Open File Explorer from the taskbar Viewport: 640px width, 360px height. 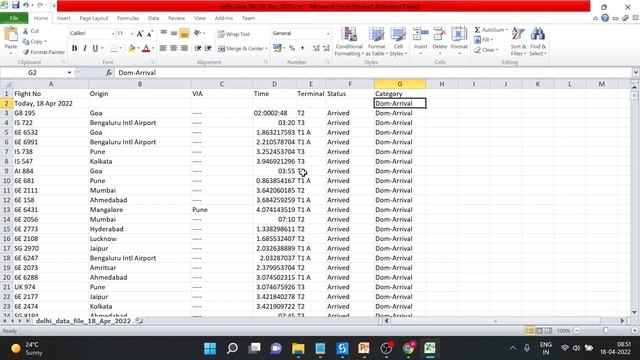click(x=298, y=349)
